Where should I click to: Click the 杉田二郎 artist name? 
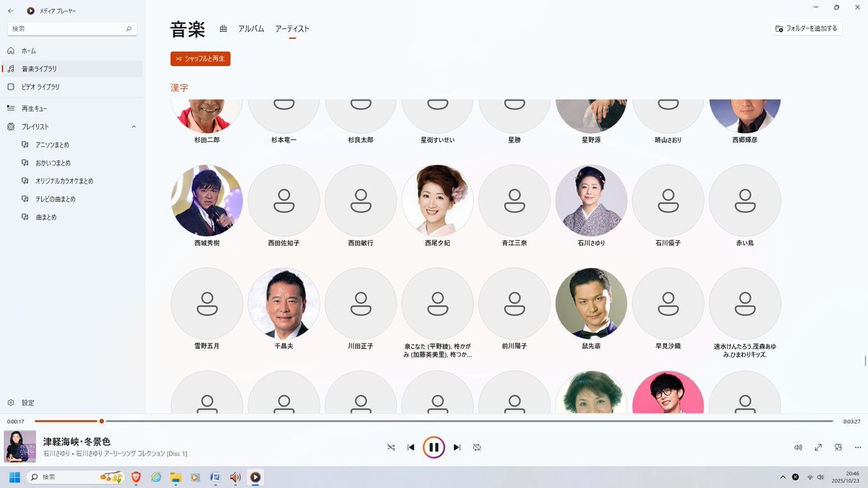click(207, 140)
